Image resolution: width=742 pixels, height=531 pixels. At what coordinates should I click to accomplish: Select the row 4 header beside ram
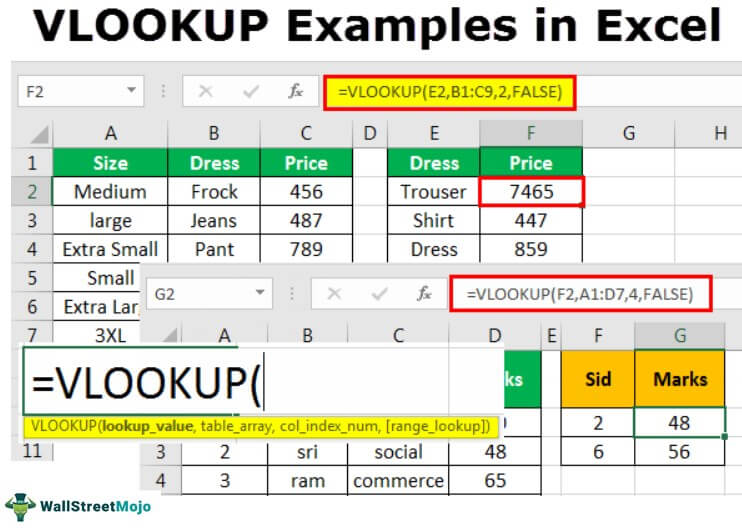point(161,481)
